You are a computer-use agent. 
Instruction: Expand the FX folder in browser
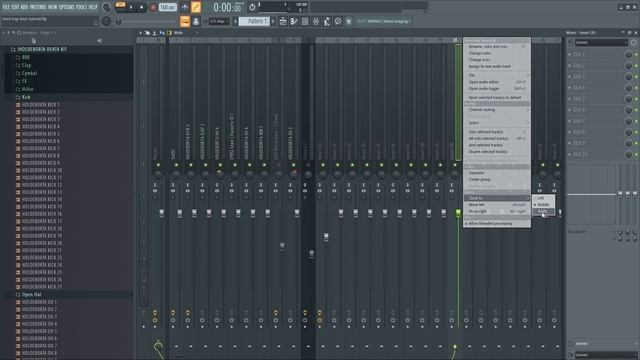point(22,81)
